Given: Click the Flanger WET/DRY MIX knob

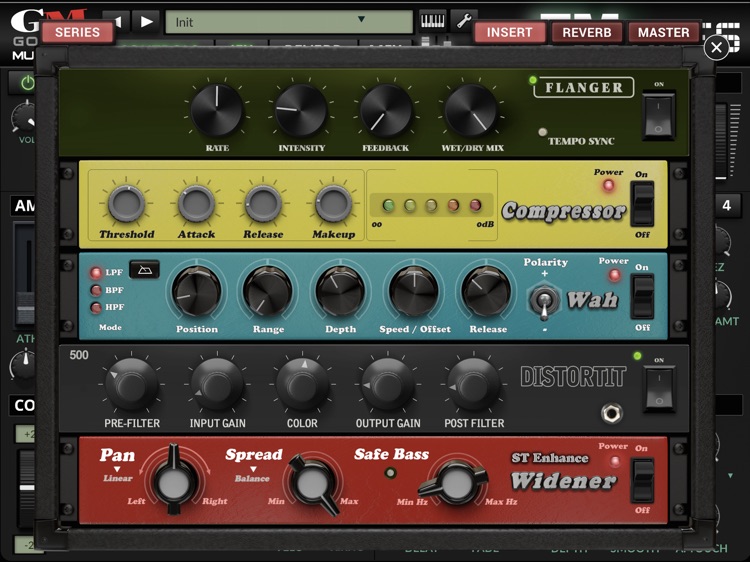Looking at the screenshot, I should (x=471, y=111).
